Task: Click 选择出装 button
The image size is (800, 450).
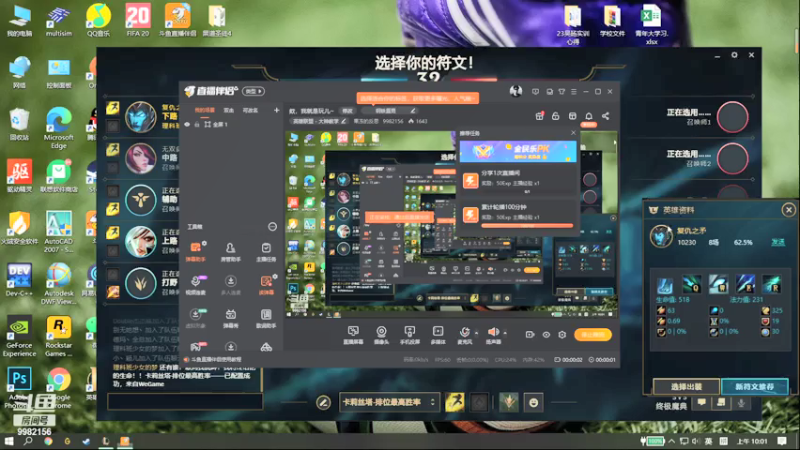Action: (686, 386)
